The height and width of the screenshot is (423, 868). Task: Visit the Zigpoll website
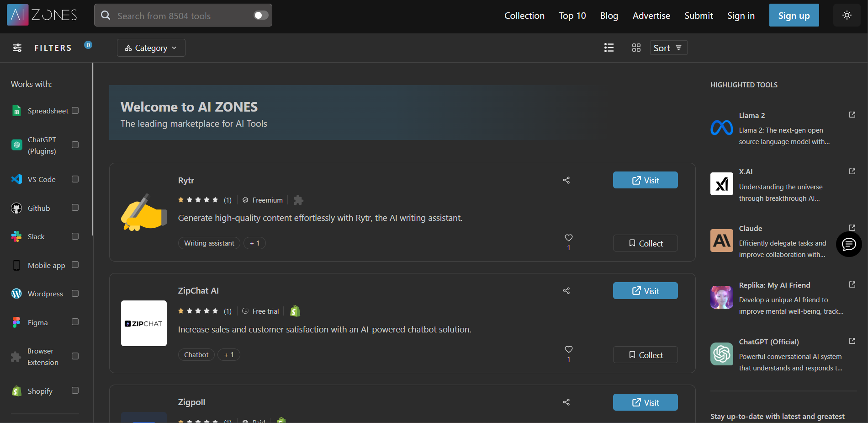pos(645,402)
